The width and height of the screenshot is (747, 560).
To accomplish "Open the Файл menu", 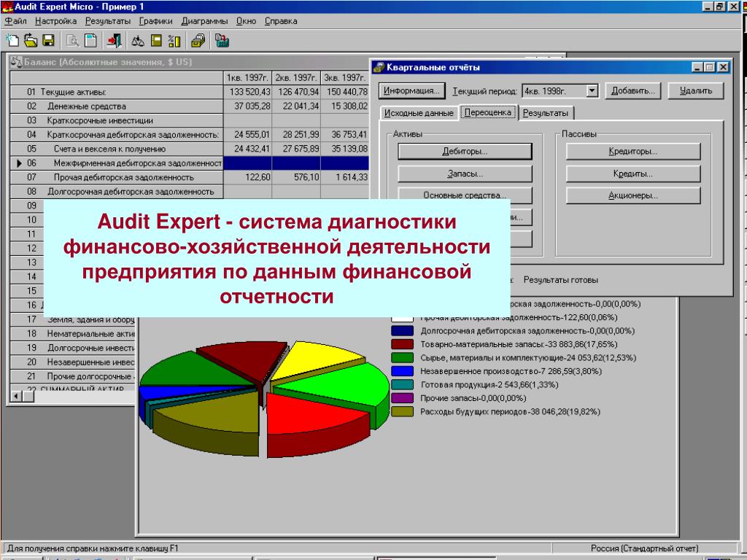I will point(16,21).
